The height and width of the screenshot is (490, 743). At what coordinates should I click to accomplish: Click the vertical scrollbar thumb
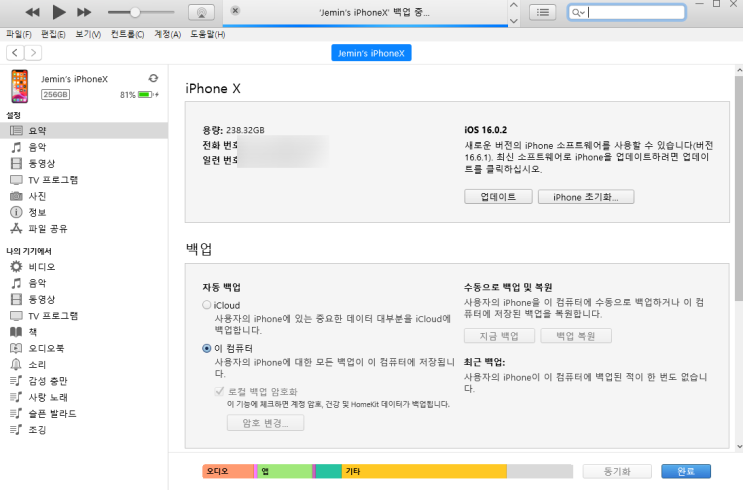(x=739, y=188)
